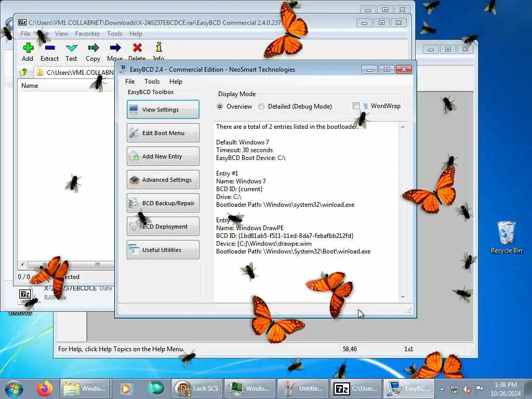Click 'EasyBCD Boot Device: C:\' text

[251, 158]
